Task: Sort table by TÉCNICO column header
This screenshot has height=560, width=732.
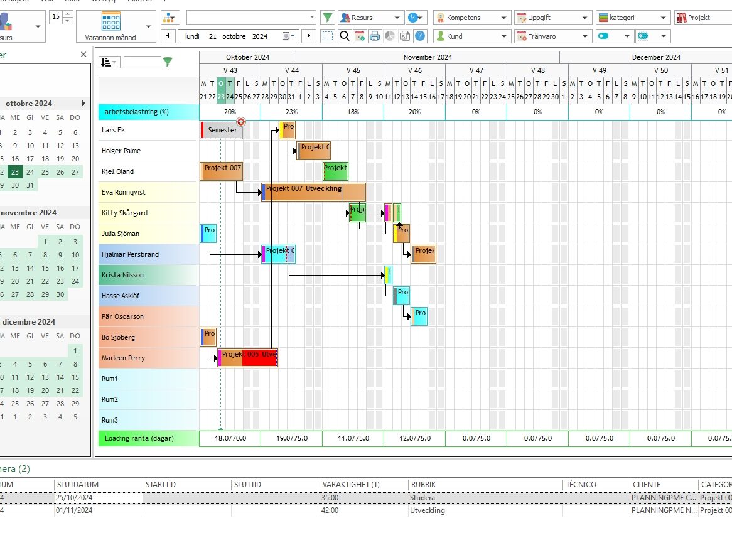Action: (596, 485)
